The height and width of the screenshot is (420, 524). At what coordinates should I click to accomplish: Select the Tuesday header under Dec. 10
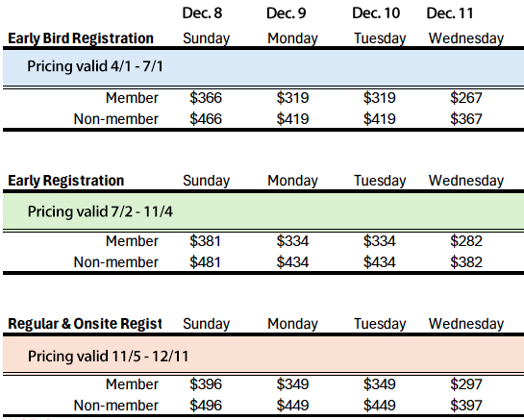point(380,38)
